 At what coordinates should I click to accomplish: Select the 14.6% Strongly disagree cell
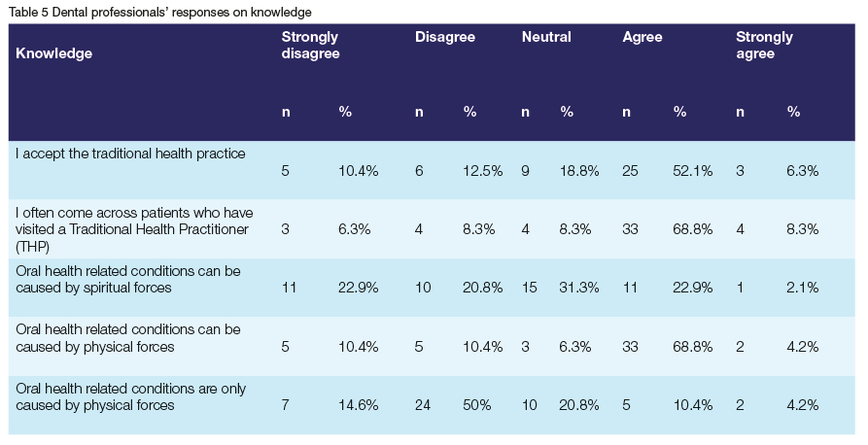358,405
